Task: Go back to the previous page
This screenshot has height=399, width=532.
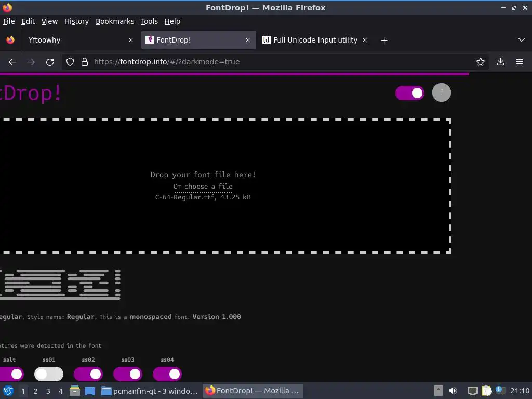Action: pos(12,62)
